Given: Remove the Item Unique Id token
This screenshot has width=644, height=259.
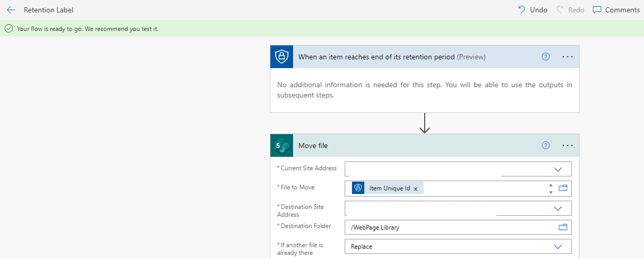Looking at the screenshot, I should [x=415, y=189].
